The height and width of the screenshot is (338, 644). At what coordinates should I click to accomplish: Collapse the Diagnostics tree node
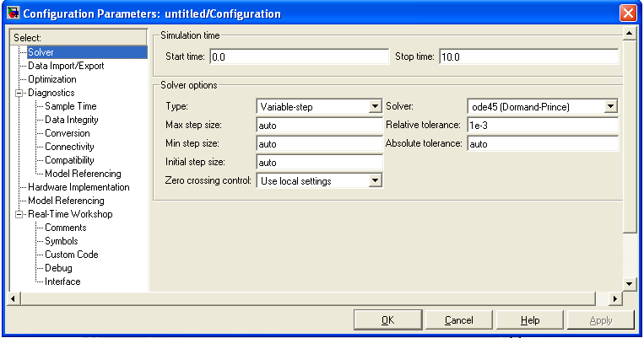click(19, 93)
